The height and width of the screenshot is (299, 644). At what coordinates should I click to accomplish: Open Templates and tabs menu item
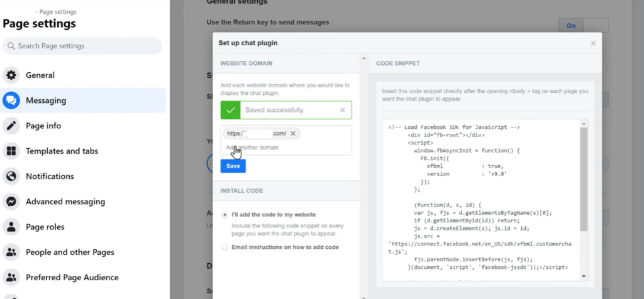pos(83,151)
